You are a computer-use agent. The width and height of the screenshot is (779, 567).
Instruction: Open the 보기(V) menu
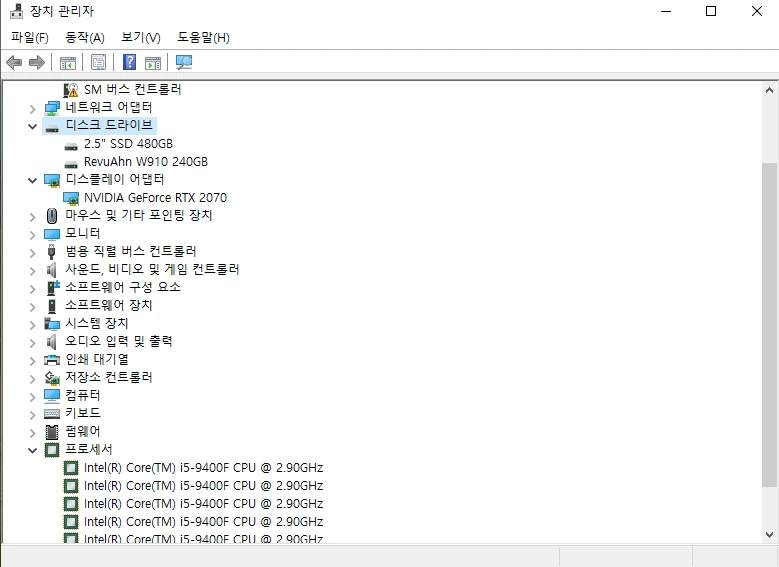click(141, 37)
